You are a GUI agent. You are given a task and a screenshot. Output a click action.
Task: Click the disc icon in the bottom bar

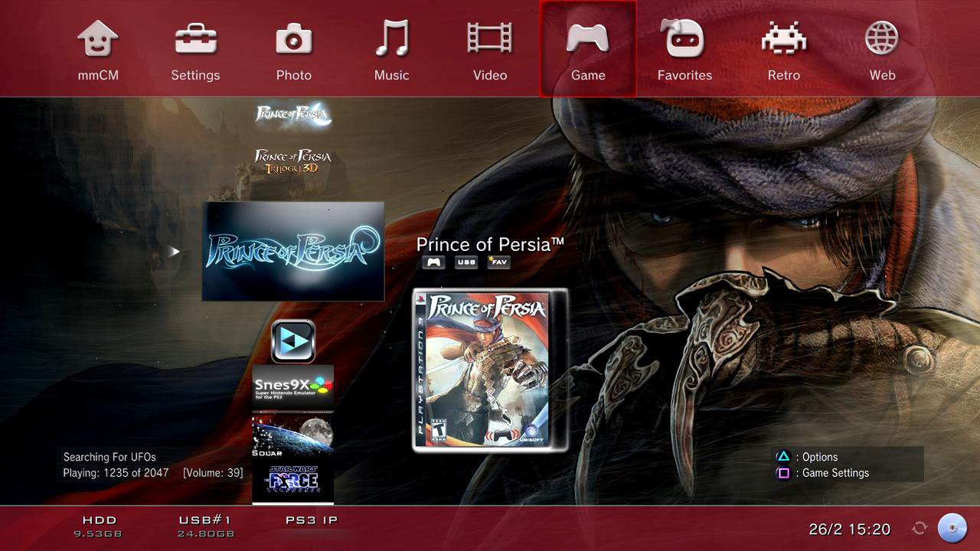point(953,528)
